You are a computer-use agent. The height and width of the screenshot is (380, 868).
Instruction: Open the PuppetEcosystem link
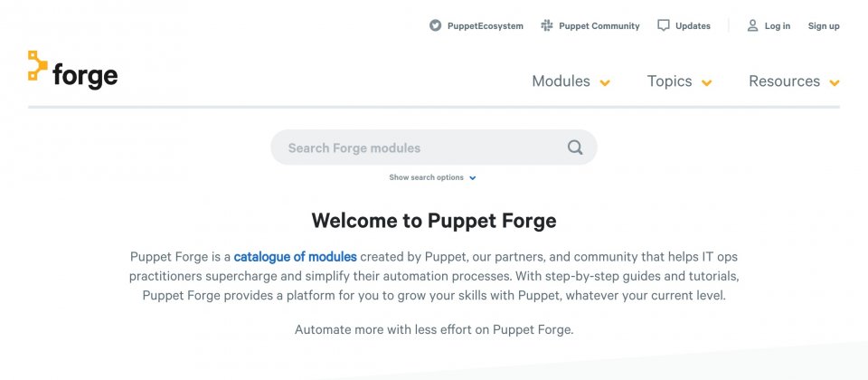click(x=485, y=26)
